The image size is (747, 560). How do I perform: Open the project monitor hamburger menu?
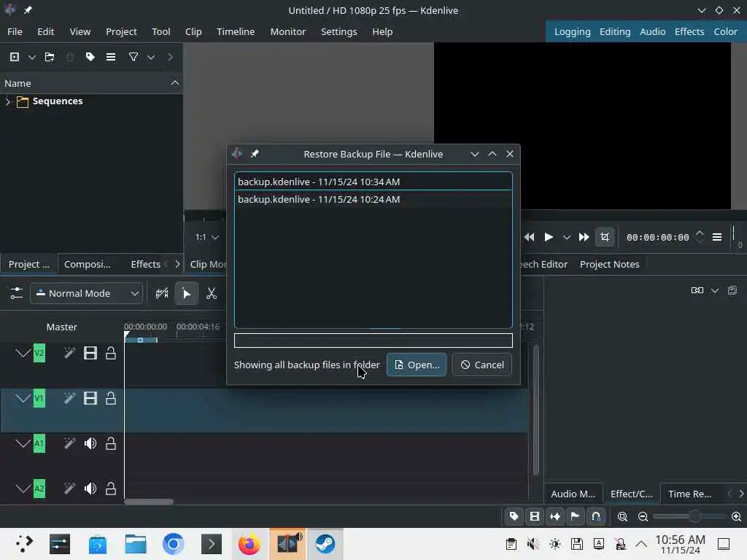click(x=717, y=237)
